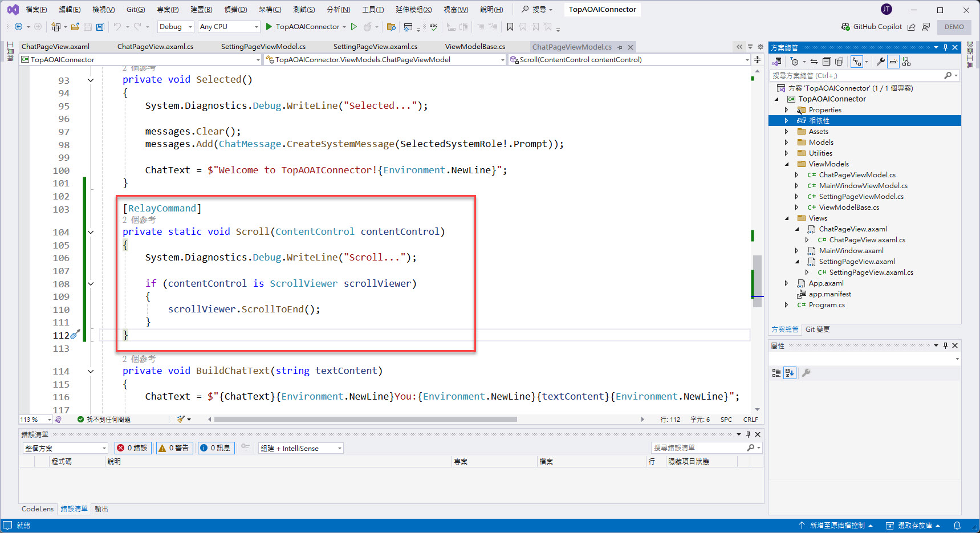The width and height of the screenshot is (980, 533).
Task: Click the alphabetical sort icon in Properties panel
Action: click(790, 373)
